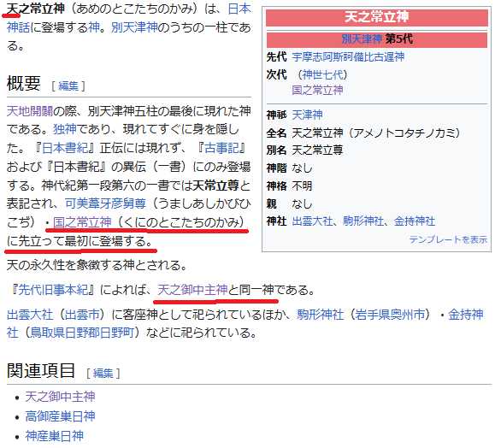Open the 岩手県奥州市 link
This screenshot has width=495, height=448.
click(x=390, y=315)
